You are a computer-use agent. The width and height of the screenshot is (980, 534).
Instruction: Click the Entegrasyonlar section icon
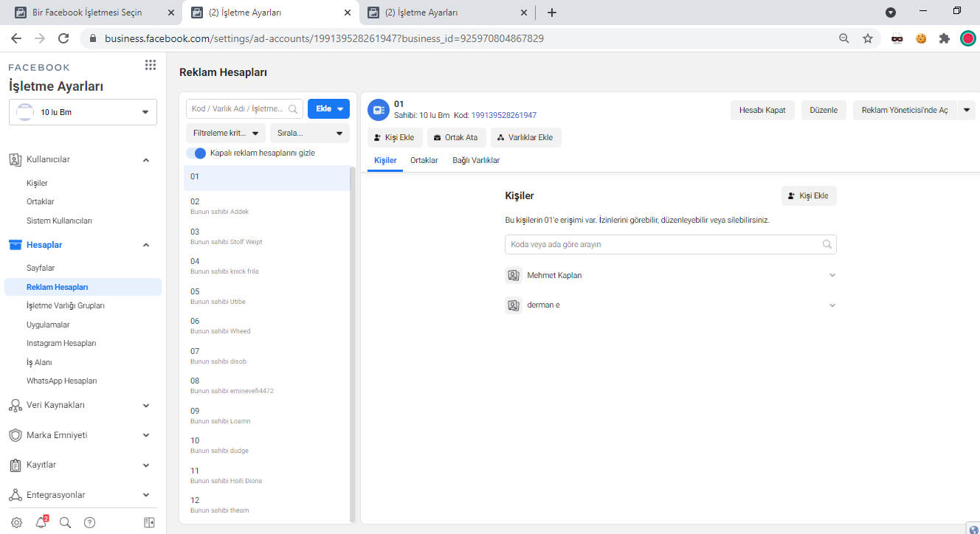[15, 495]
